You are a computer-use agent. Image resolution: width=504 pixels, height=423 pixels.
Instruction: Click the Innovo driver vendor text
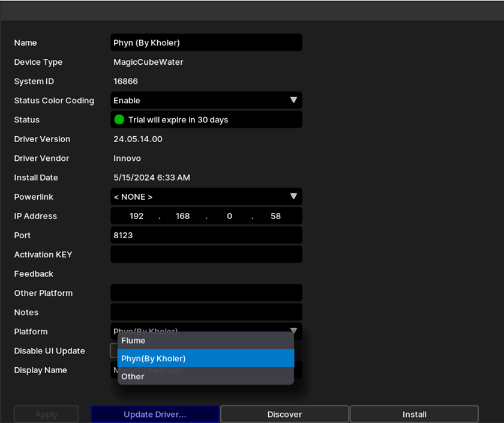coord(127,158)
